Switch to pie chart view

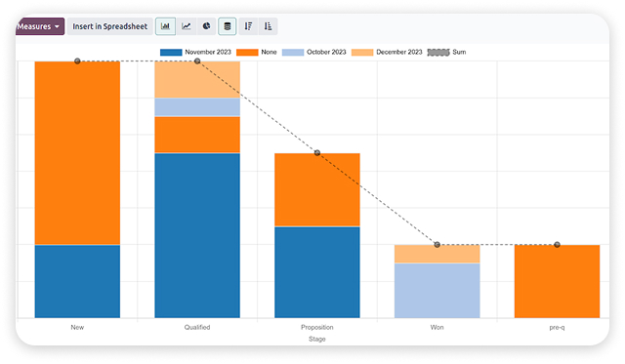click(x=206, y=26)
